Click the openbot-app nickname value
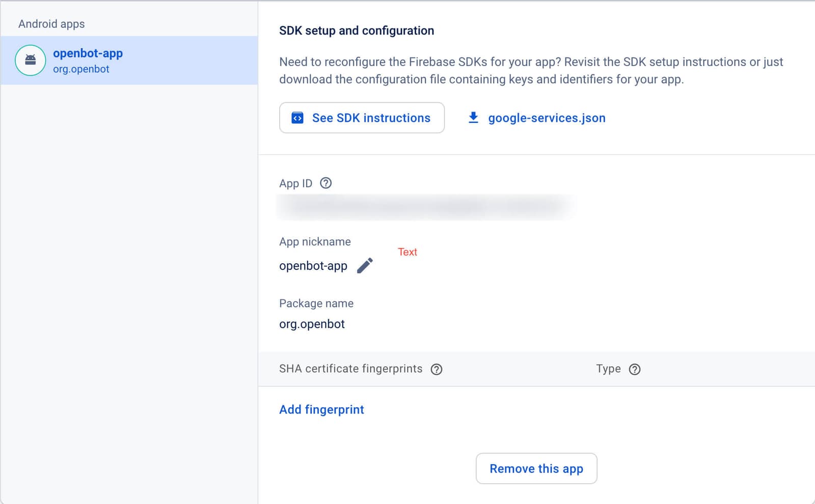This screenshot has height=504, width=815. (x=313, y=266)
